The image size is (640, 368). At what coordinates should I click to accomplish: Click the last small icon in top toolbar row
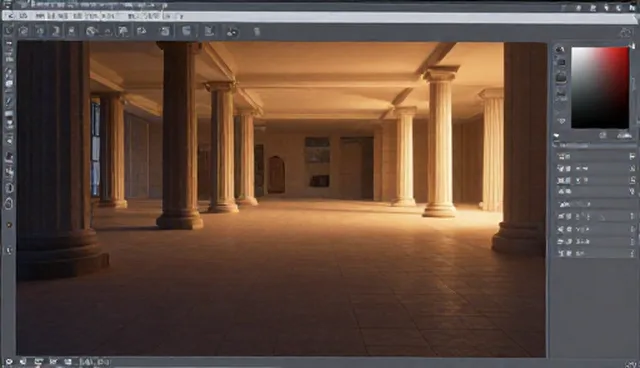point(257,31)
